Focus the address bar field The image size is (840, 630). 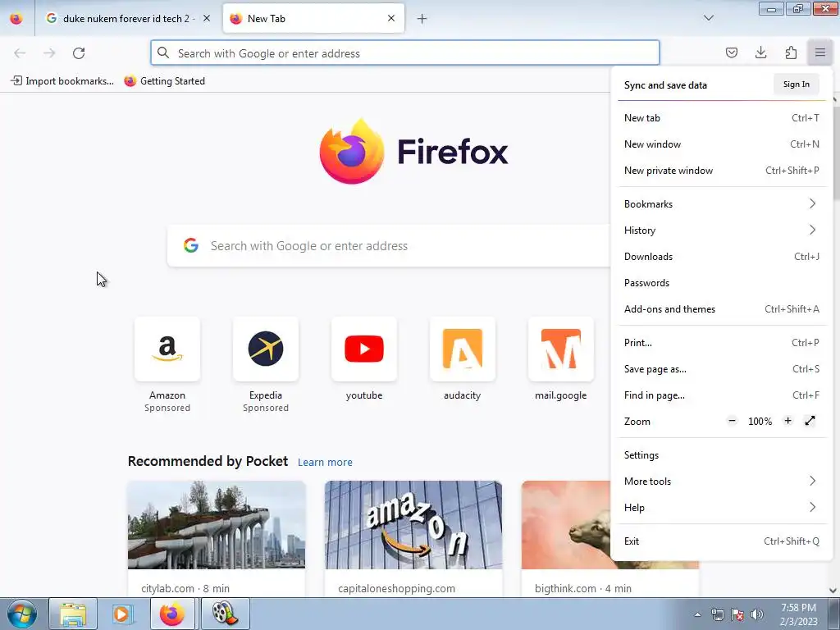pos(405,53)
